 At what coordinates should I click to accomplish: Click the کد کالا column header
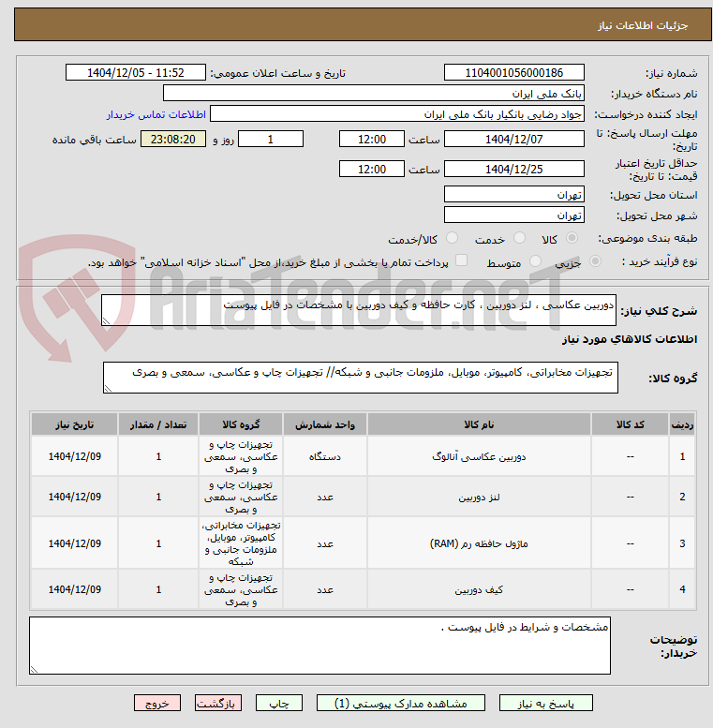(630, 424)
